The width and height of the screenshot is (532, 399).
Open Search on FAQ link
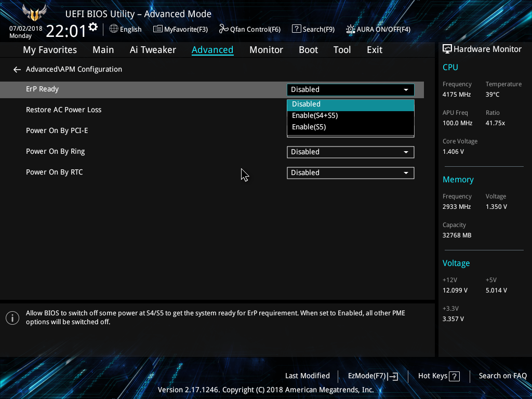tap(502, 376)
